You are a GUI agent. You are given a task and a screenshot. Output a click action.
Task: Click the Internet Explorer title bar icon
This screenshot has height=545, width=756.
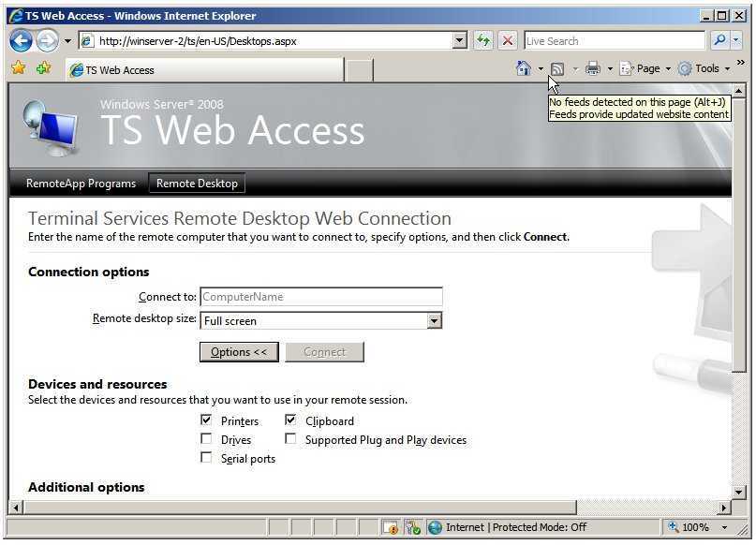(x=16, y=16)
